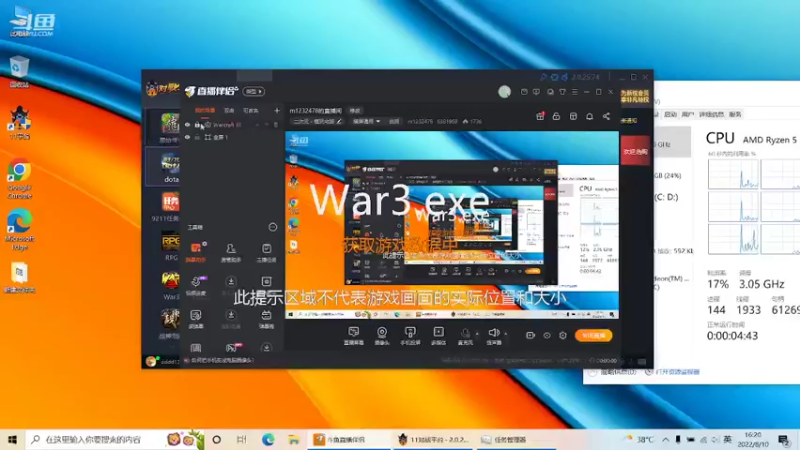Collapse the 工具箱 toolbox panel

coord(273,227)
